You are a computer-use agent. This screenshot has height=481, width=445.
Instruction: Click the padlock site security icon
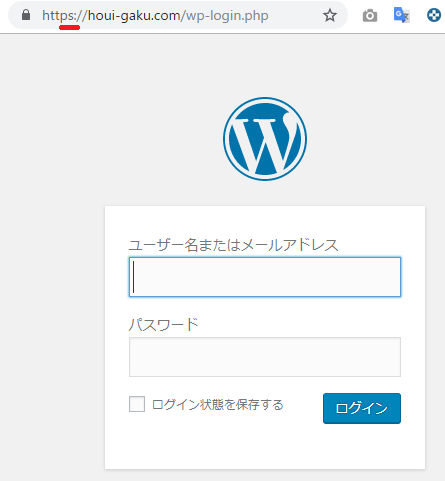click(26, 15)
